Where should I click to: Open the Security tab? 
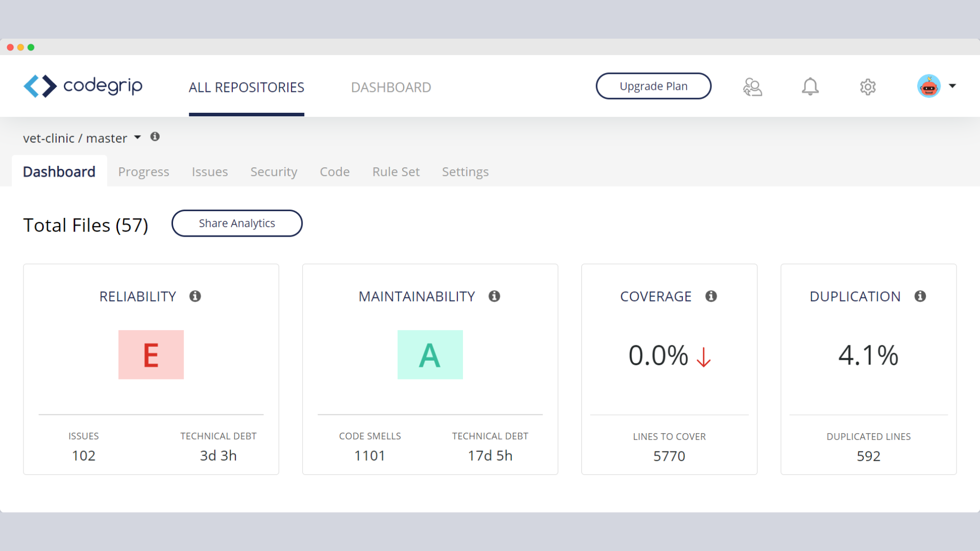click(x=274, y=172)
